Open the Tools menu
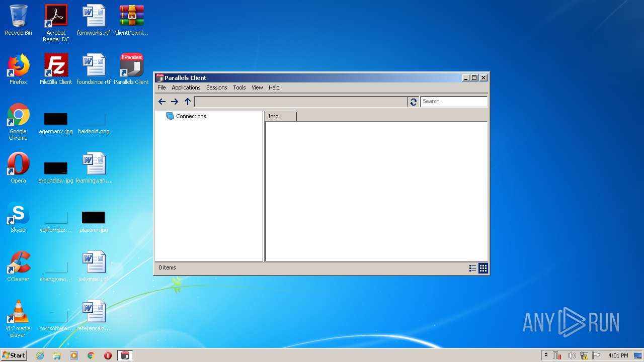 [239, 87]
